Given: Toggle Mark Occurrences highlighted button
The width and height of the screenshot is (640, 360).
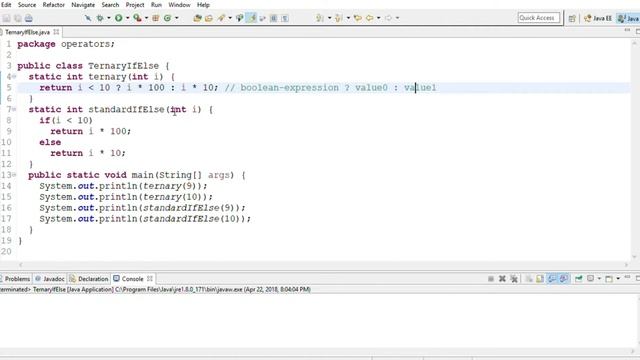Looking at the screenshot, I should click(x=252, y=18).
